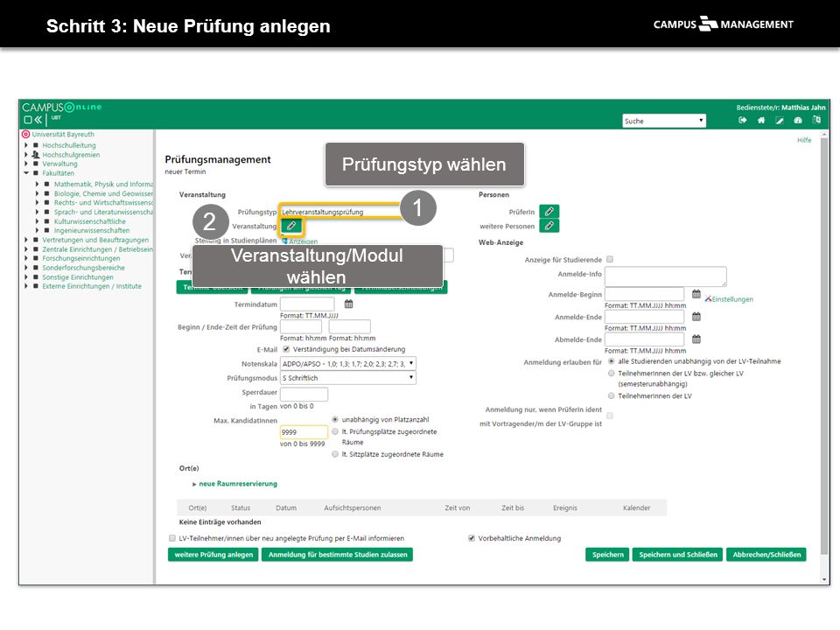Click the rightmost header icon after the gauge
This screenshot has height=630, width=840.
816,120
